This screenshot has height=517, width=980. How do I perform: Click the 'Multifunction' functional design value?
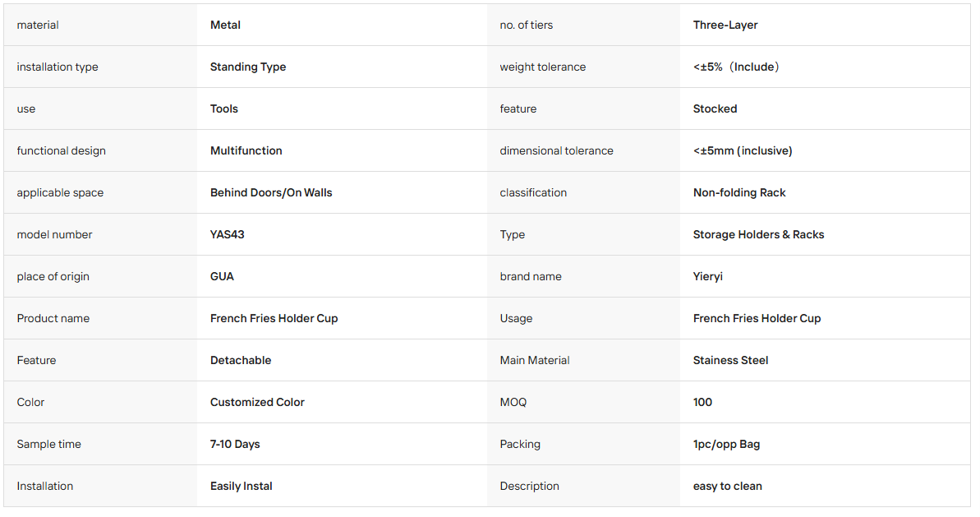pos(246,150)
